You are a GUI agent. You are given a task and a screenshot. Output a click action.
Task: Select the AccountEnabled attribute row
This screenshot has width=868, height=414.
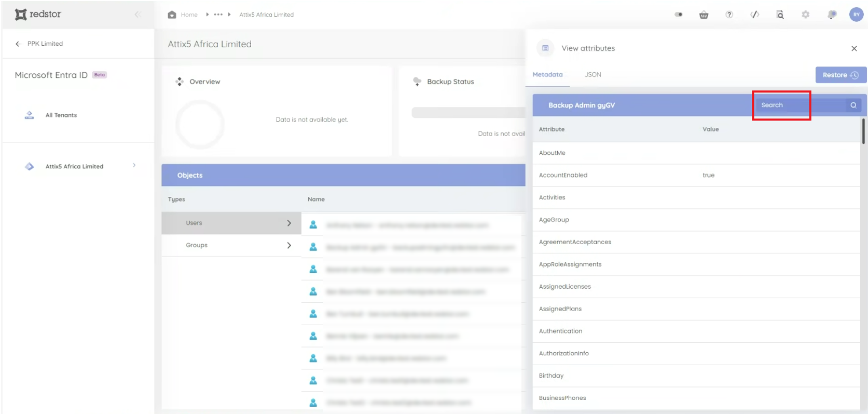click(696, 175)
